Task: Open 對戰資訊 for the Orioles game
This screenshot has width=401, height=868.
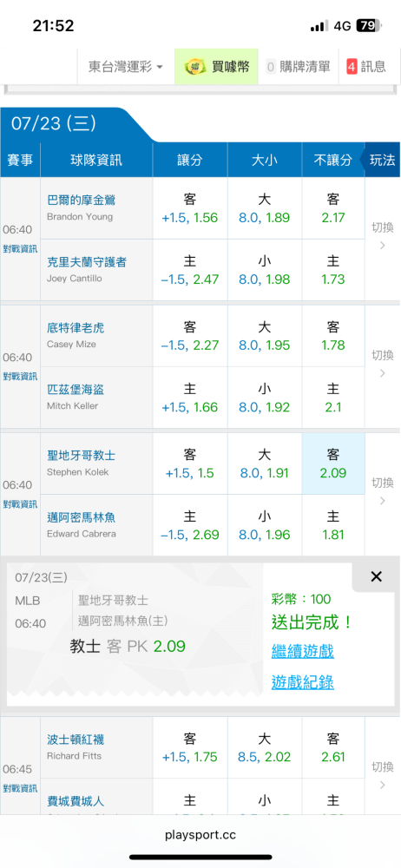Action: click(20, 249)
